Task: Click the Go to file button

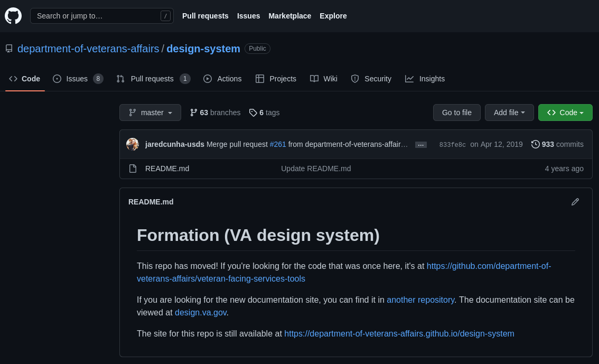Action: click(x=456, y=113)
